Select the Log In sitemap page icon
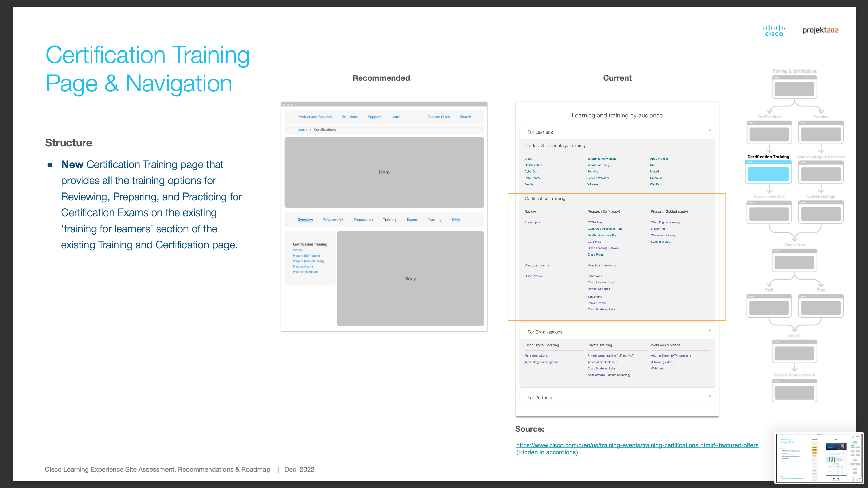868x488 pixels. tap(794, 351)
